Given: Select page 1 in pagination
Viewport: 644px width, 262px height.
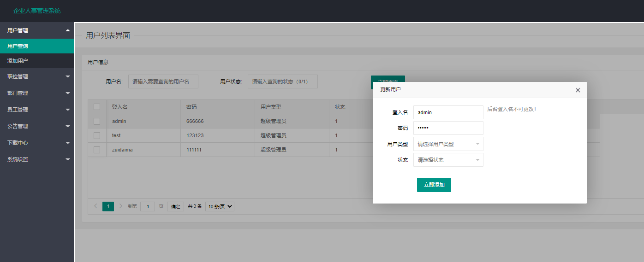Looking at the screenshot, I should tap(108, 206).
